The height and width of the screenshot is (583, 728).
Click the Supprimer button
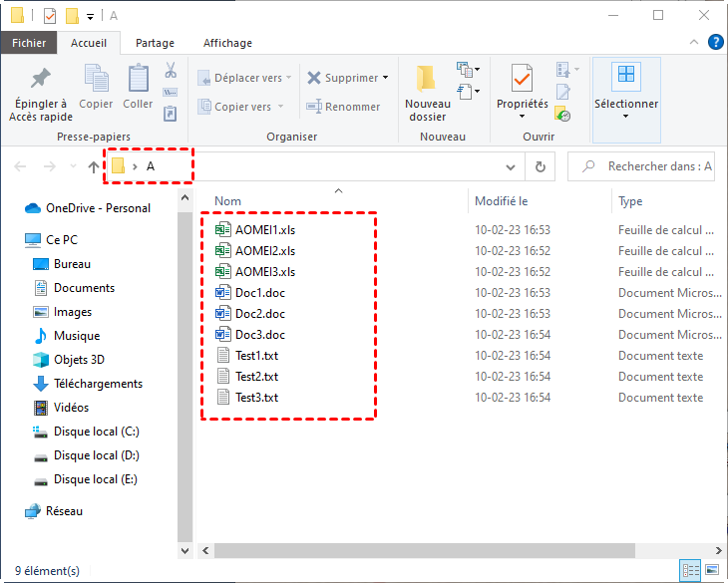click(343, 78)
